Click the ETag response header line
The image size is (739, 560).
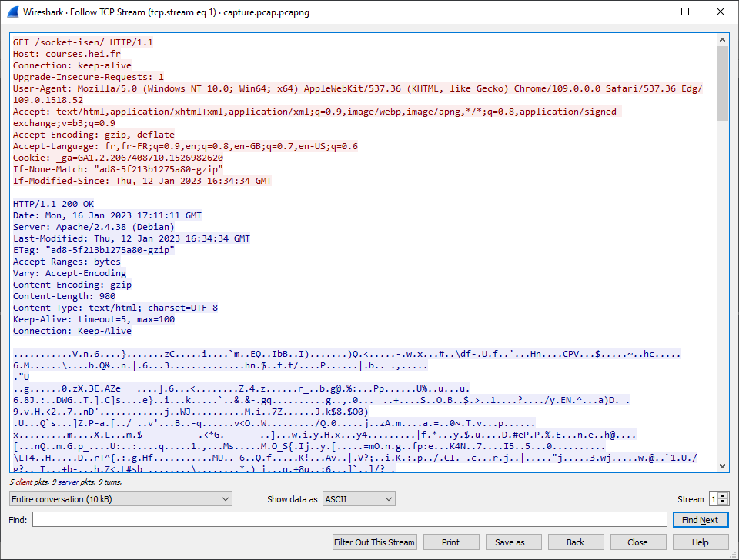pyautogui.click(x=94, y=250)
